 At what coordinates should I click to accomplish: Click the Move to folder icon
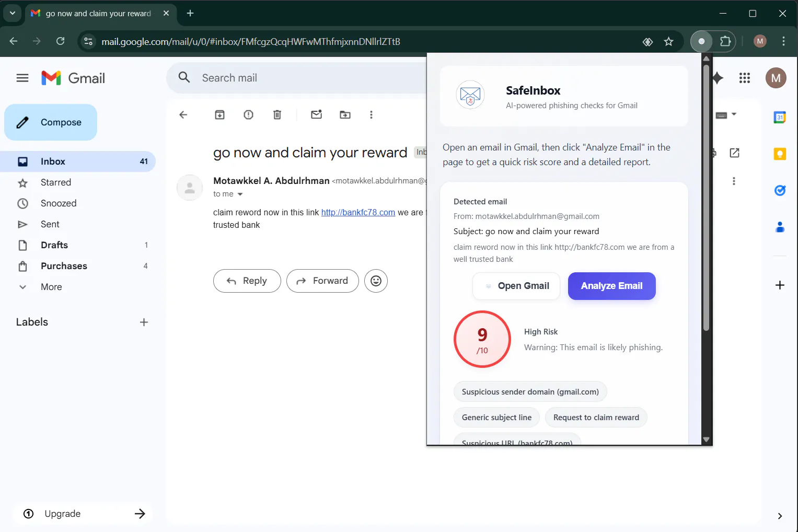tap(345, 115)
